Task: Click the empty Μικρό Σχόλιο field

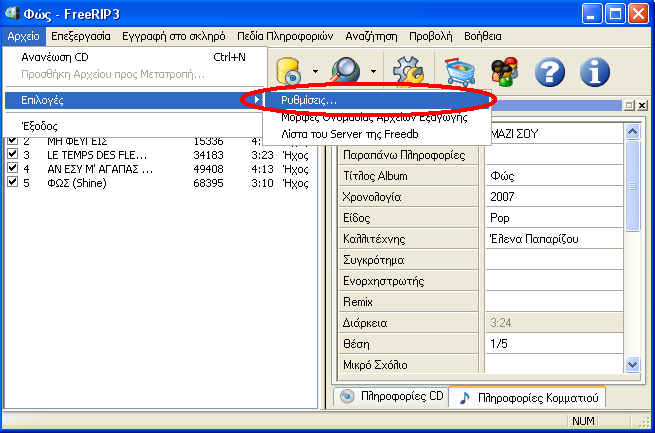Action: [x=554, y=365]
